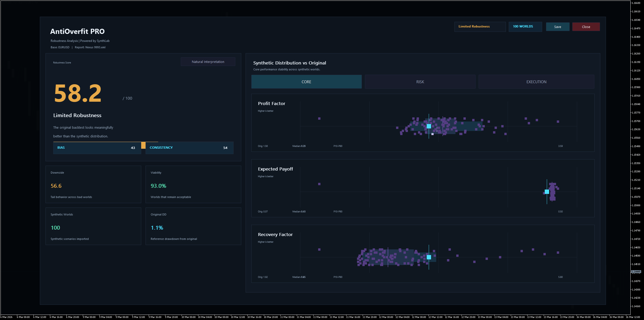Click the current price tag on price axis
Screen dimensions: 644x320
(636, 272)
